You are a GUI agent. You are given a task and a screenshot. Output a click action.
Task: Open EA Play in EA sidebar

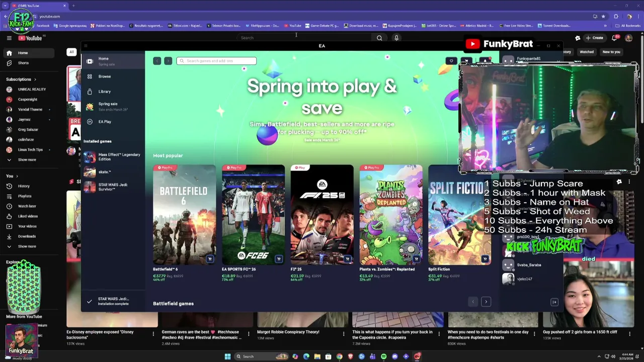(113, 122)
